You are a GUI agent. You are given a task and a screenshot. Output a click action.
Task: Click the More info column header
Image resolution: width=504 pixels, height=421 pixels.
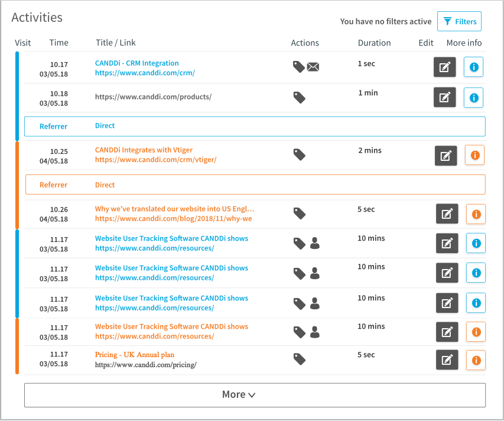pos(464,43)
